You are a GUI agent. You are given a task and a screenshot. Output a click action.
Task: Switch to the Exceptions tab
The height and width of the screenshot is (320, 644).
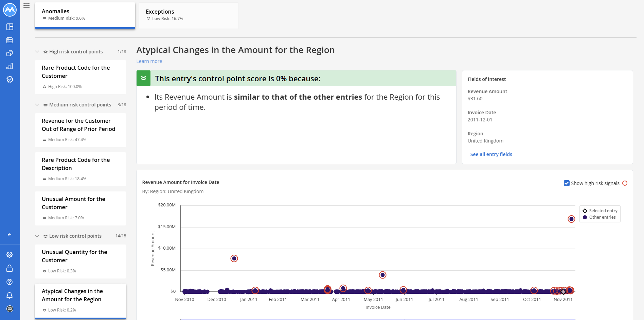pyautogui.click(x=189, y=15)
